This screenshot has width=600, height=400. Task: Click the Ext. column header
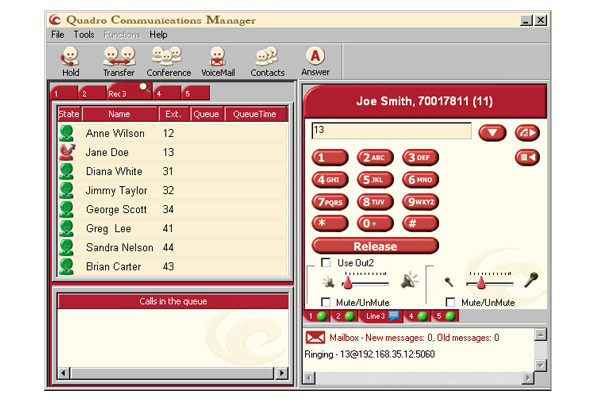pyautogui.click(x=173, y=114)
